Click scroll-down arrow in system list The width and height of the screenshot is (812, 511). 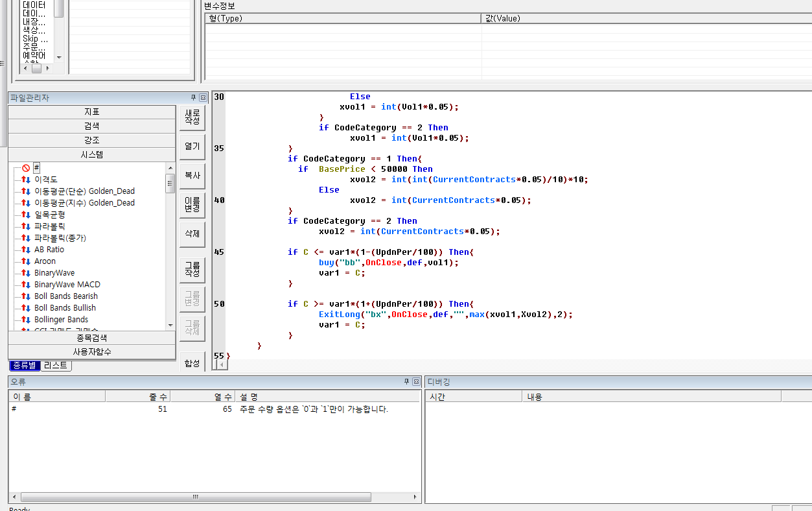tap(170, 325)
